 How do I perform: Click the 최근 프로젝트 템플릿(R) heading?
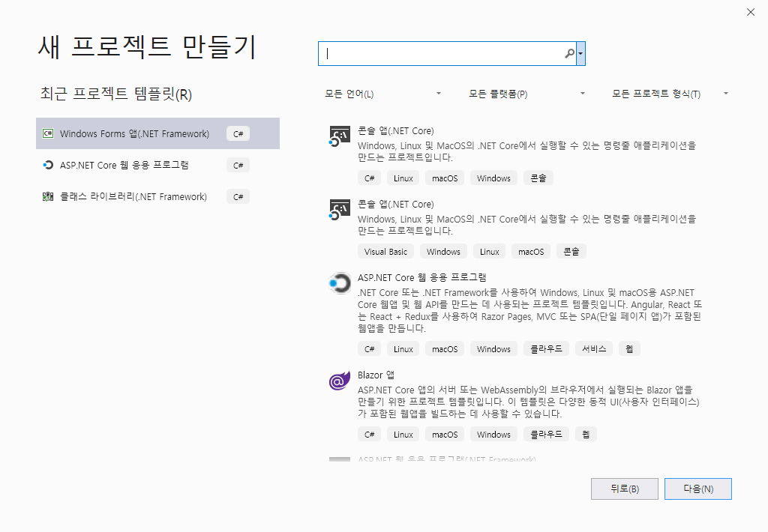pyautogui.click(x=116, y=94)
